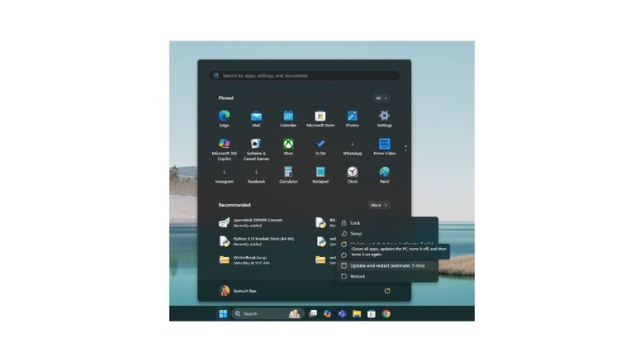Select Sleep from the power menu
The width and height of the screenshot is (644, 362).
point(387,234)
